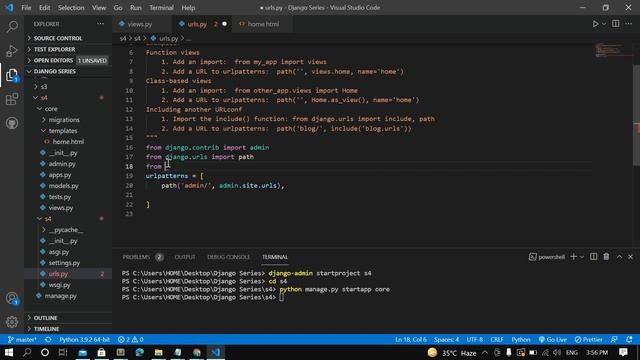Click the Prettier status item
The height and width of the screenshot is (360, 640).
pyautogui.click(x=589, y=340)
